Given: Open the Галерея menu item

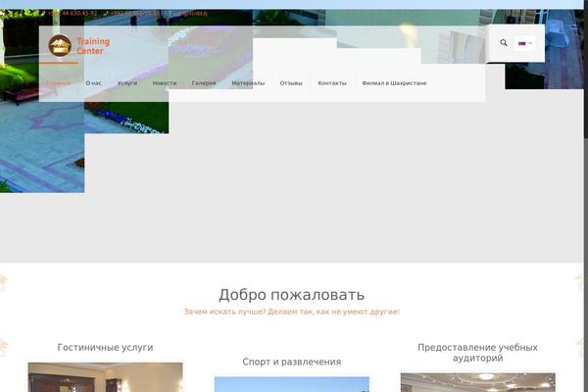Looking at the screenshot, I should click(x=204, y=83).
